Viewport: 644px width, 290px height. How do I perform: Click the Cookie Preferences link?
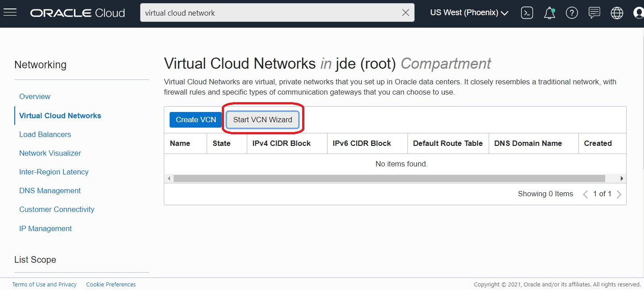(x=111, y=284)
